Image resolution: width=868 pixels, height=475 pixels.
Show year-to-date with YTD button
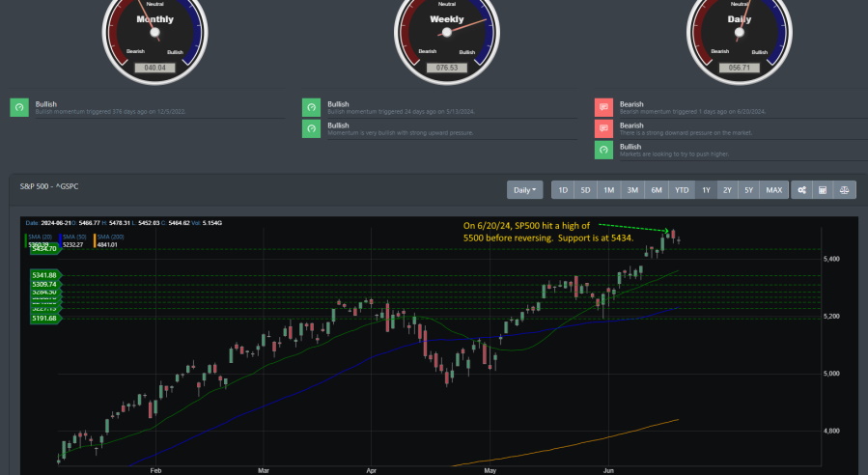(x=682, y=190)
